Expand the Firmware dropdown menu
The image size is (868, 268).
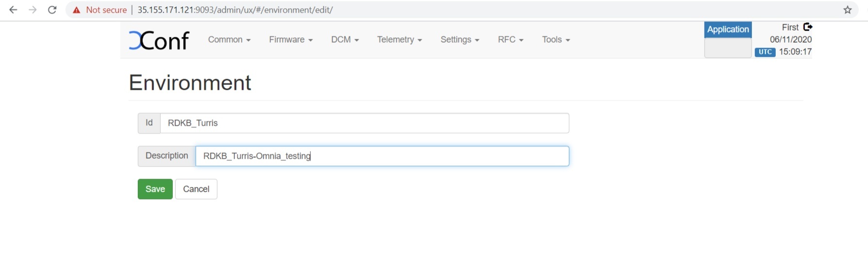coord(291,40)
